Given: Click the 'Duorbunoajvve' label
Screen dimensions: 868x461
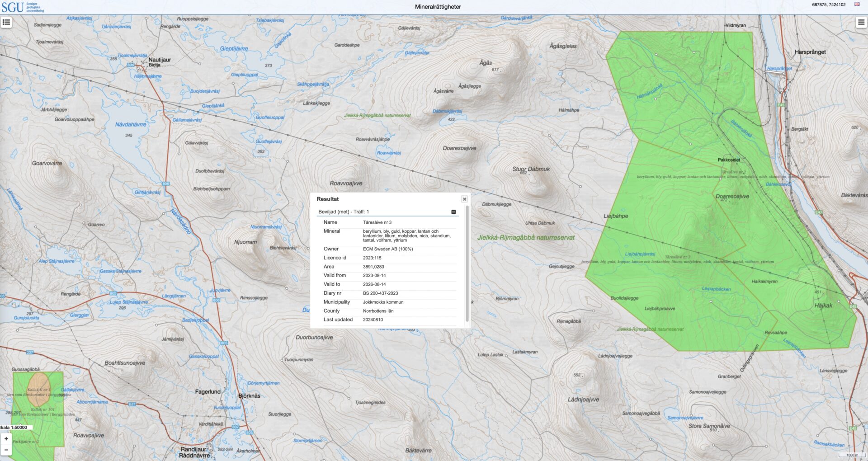Looking at the screenshot, I should pyautogui.click(x=314, y=337).
